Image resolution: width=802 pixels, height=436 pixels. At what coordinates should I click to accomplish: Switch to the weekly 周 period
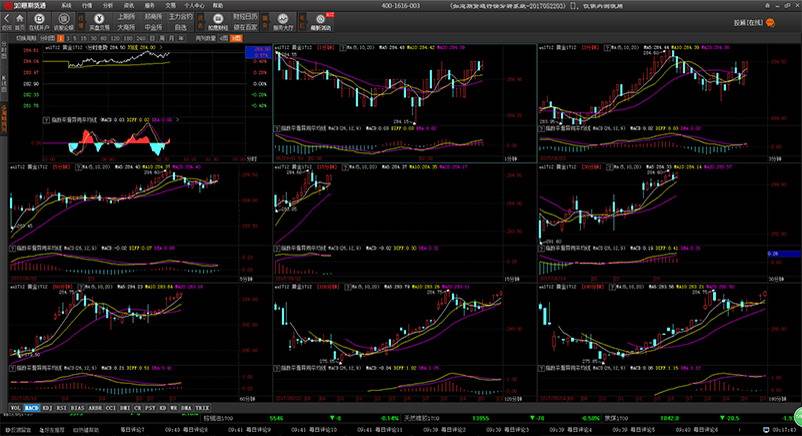tap(162, 38)
